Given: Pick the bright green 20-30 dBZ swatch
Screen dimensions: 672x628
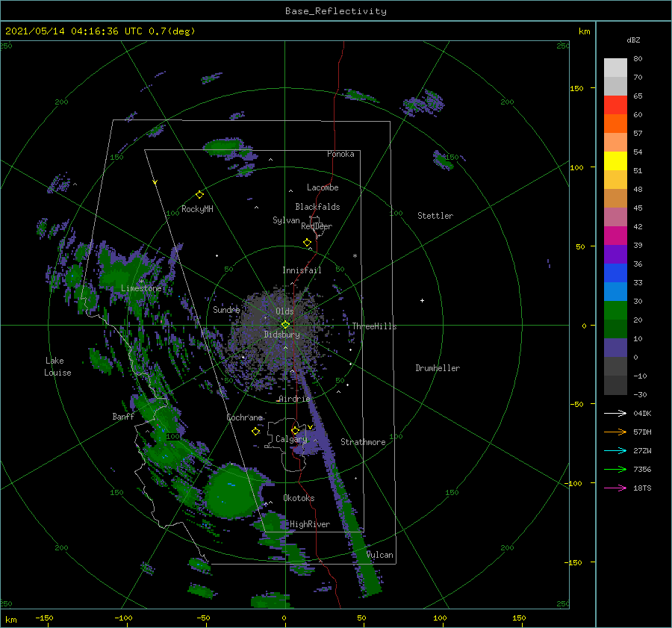Looking at the screenshot, I should [615, 311].
